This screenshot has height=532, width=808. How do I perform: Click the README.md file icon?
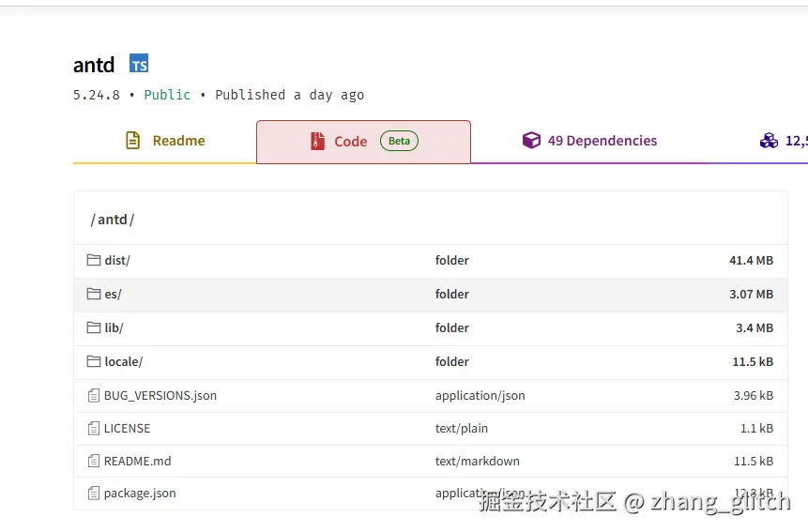[94, 461]
